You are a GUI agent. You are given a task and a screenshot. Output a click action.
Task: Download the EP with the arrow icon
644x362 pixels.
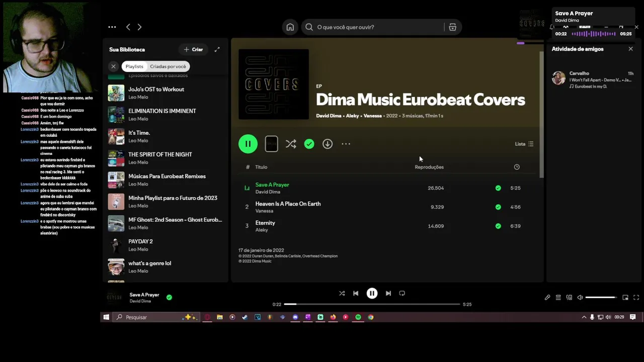(x=328, y=144)
